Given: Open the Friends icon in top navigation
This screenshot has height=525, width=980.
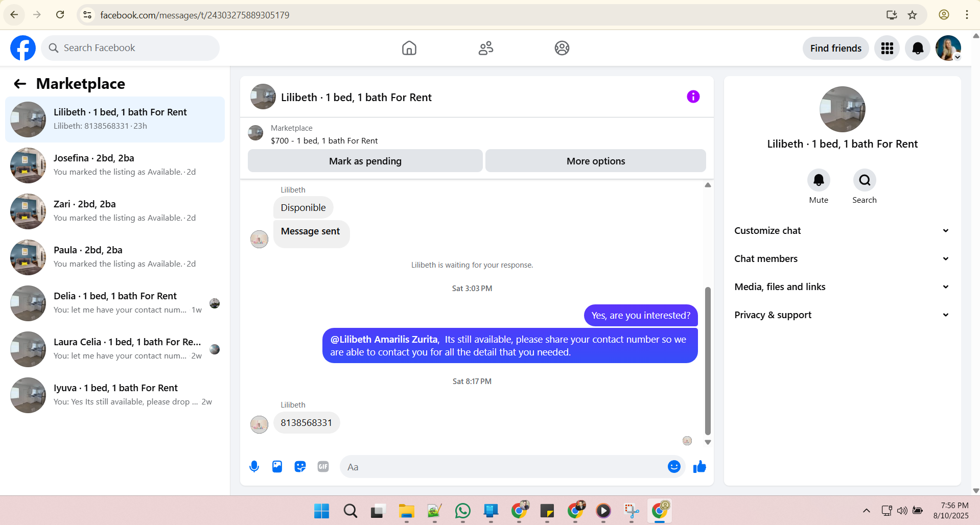Looking at the screenshot, I should click(x=485, y=48).
